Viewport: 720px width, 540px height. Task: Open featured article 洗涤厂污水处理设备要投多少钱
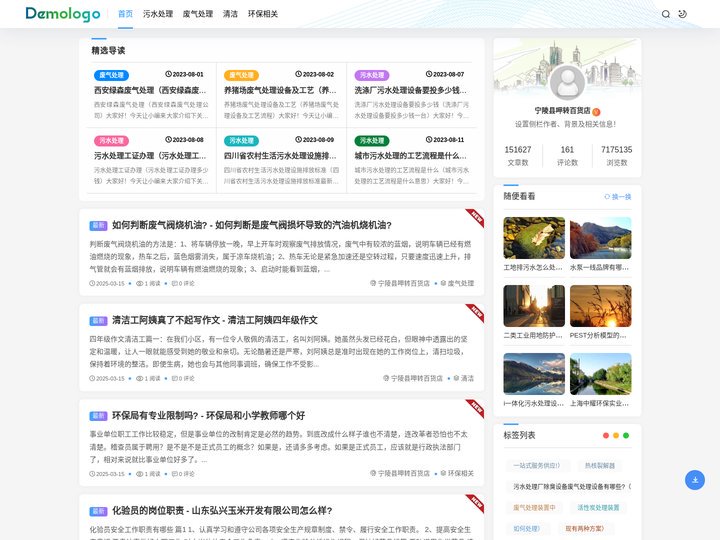tap(411, 90)
